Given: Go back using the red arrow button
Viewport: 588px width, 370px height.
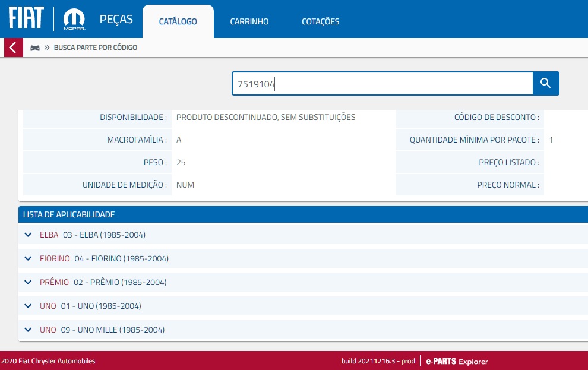Looking at the screenshot, I should point(12,48).
